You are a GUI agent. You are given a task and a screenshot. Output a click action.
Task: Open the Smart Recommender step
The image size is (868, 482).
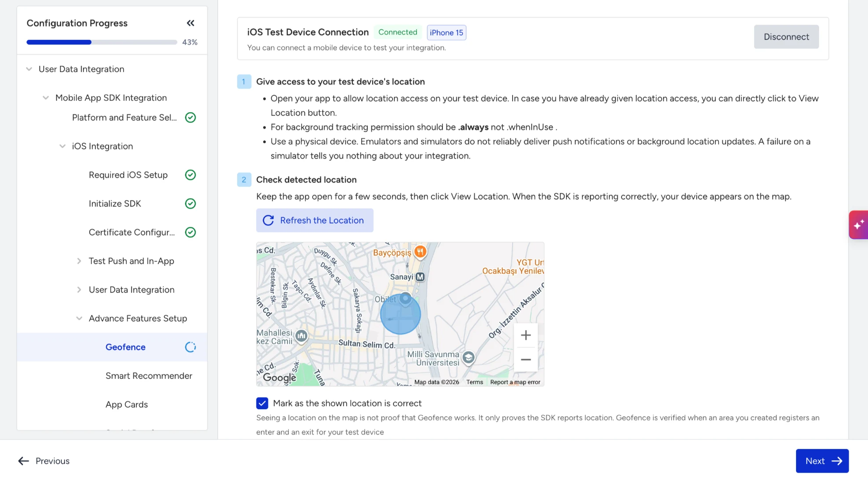point(149,376)
